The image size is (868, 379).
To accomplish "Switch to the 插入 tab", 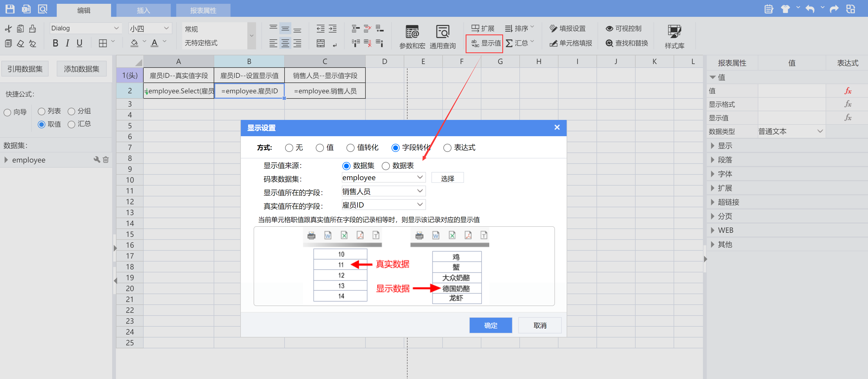I will tap(143, 10).
